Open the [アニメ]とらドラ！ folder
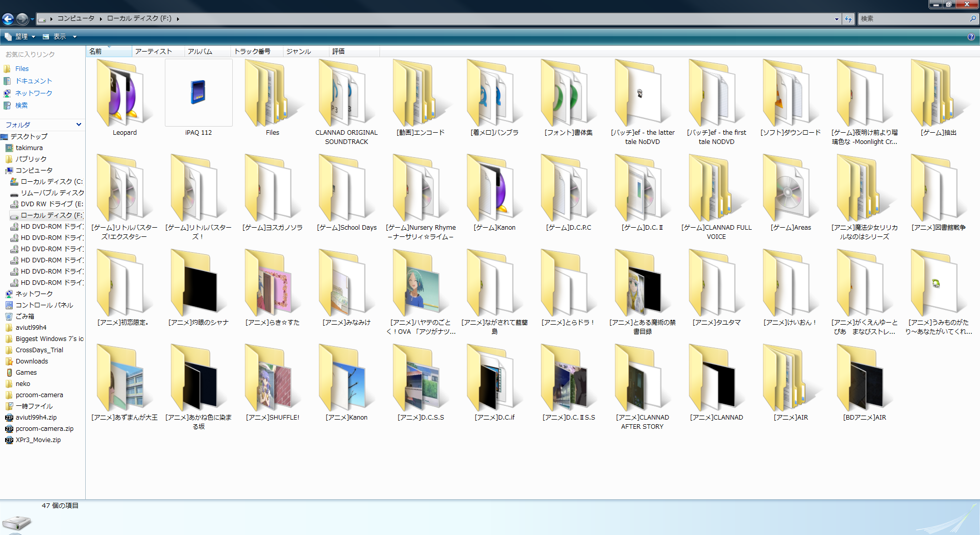Image resolution: width=980 pixels, height=535 pixels. pyautogui.click(x=569, y=283)
